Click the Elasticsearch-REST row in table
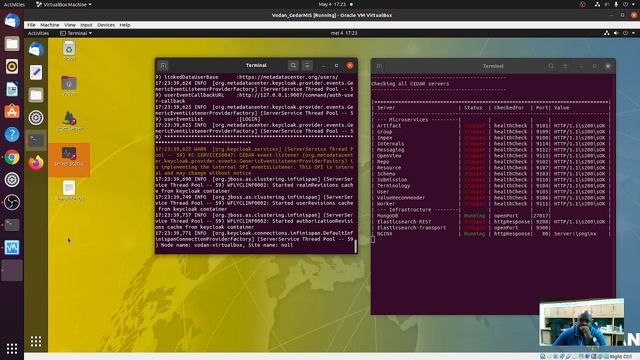The image size is (640, 360). point(491,222)
